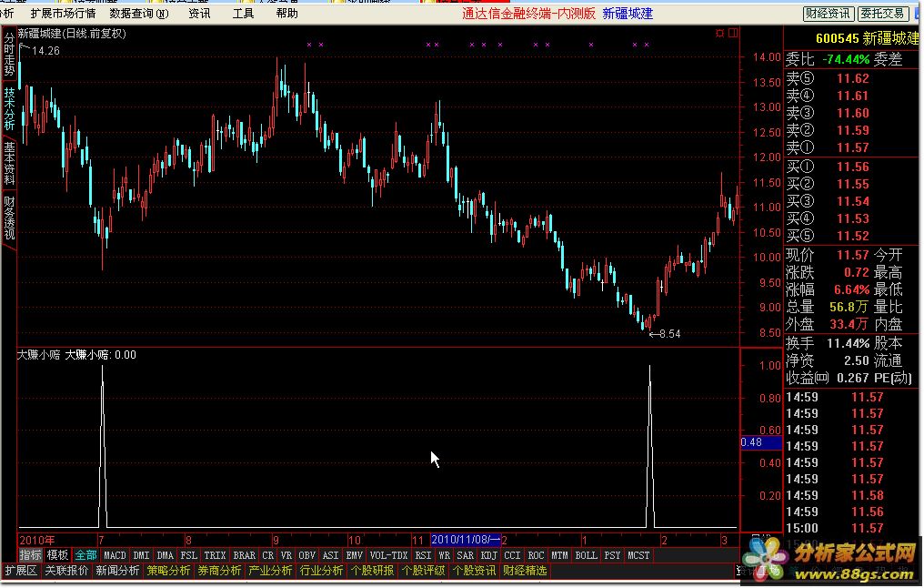924x588 pixels.
Task: Click the 财经资讯 button
Action: point(828,14)
